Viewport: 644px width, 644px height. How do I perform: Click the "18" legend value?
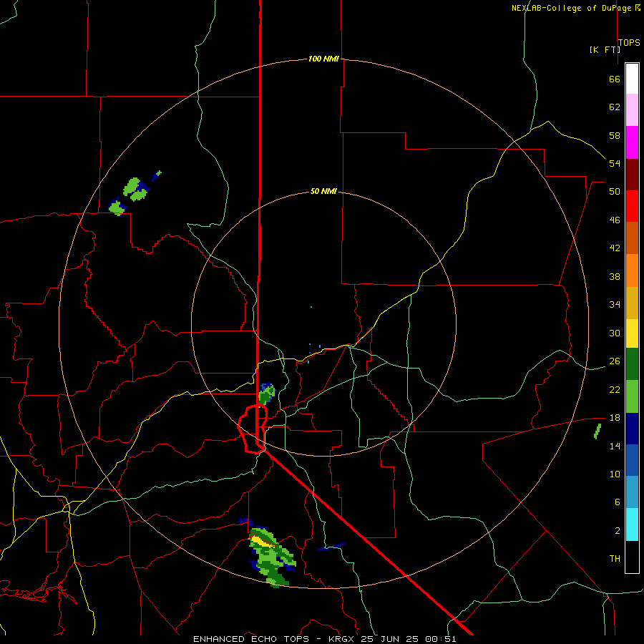click(615, 418)
